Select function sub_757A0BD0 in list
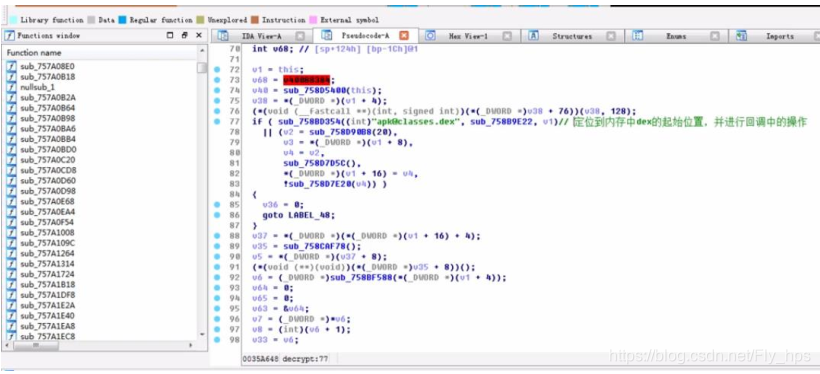 coord(48,150)
